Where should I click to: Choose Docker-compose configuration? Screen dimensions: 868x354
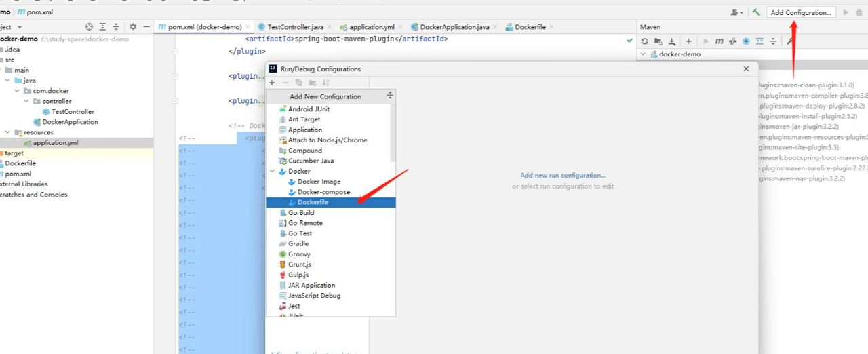[x=324, y=192]
